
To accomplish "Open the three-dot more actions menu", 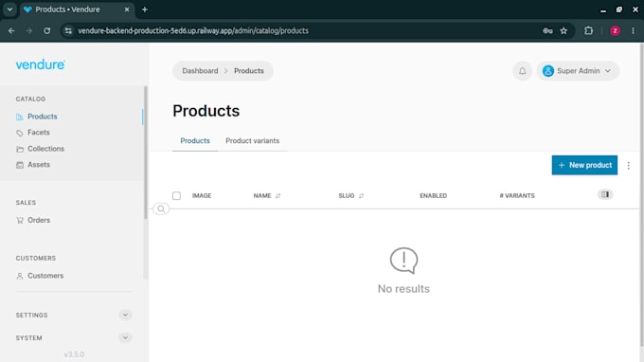I will coord(629,165).
